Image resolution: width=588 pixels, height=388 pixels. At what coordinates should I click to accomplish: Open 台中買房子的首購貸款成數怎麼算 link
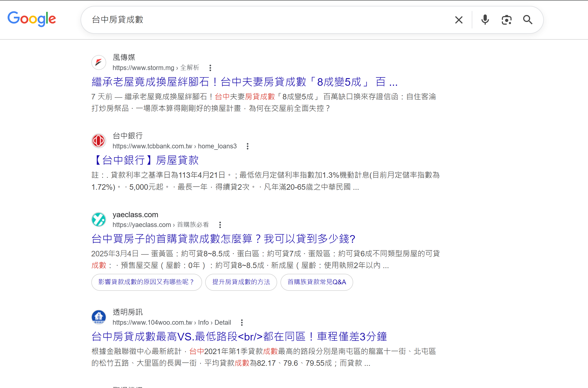point(223,239)
